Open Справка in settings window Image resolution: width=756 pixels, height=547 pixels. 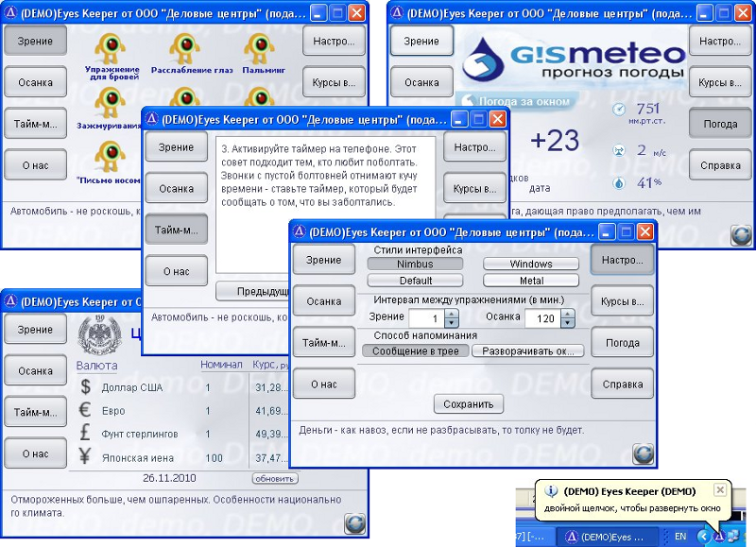(623, 385)
